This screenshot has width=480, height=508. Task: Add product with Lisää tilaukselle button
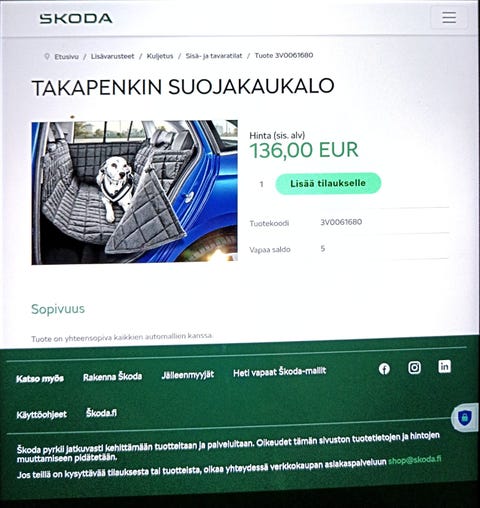328,183
